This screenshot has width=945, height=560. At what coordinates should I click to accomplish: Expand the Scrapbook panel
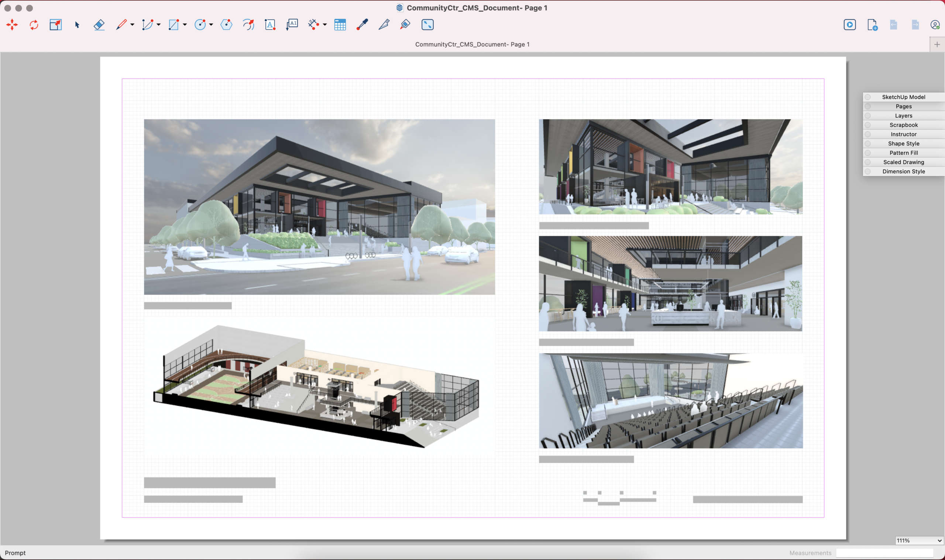tap(904, 125)
